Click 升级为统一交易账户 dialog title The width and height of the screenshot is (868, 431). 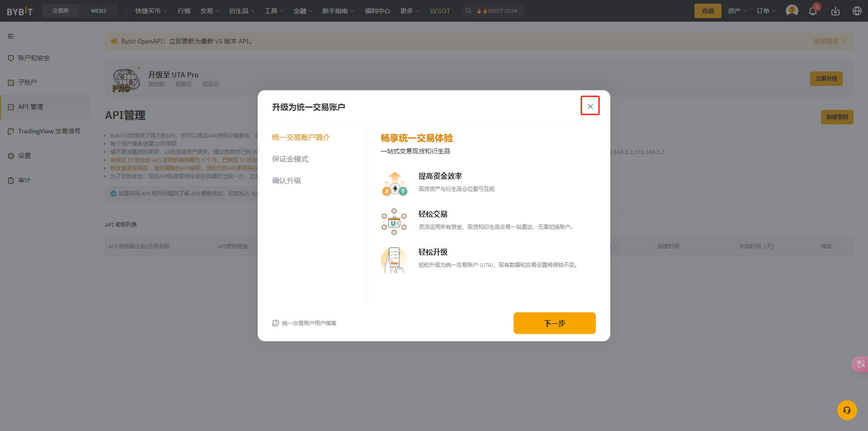click(308, 107)
